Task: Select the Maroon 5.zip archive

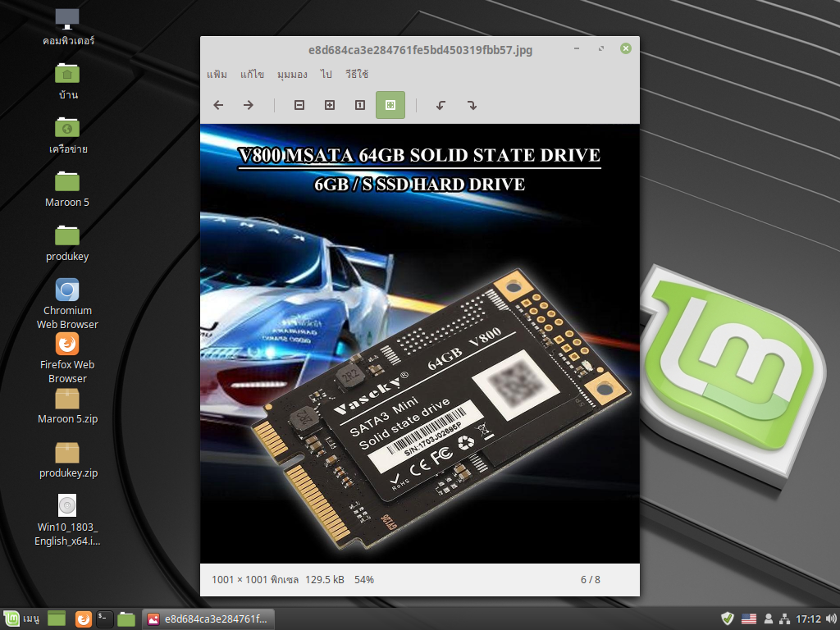Action: [x=67, y=406]
